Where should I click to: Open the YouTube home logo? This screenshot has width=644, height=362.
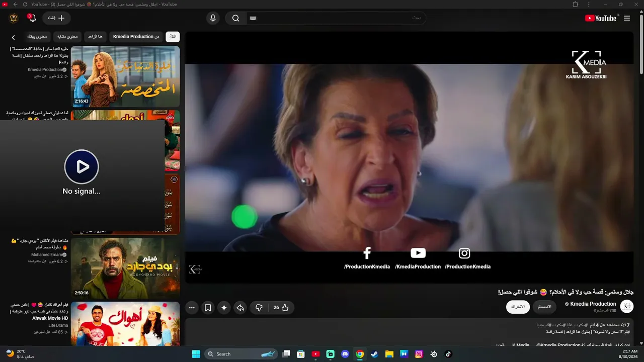pyautogui.click(x=600, y=18)
